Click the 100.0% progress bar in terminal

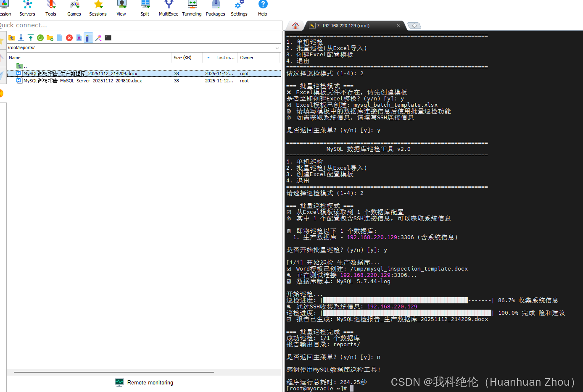click(x=406, y=313)
